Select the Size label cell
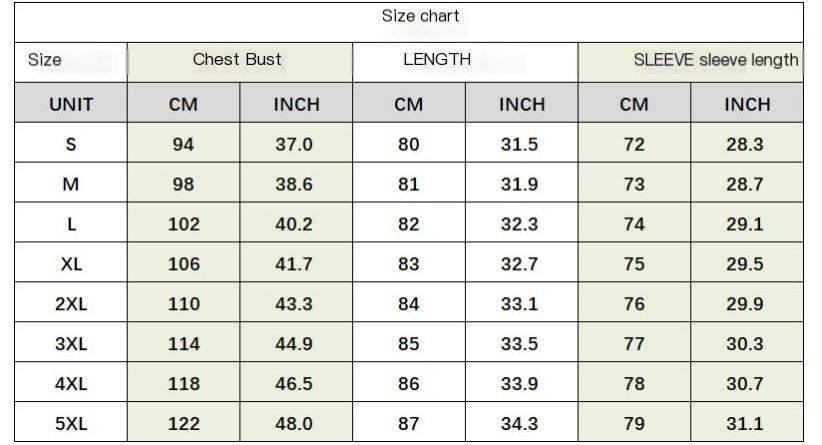822x445 pixels. 45,60
